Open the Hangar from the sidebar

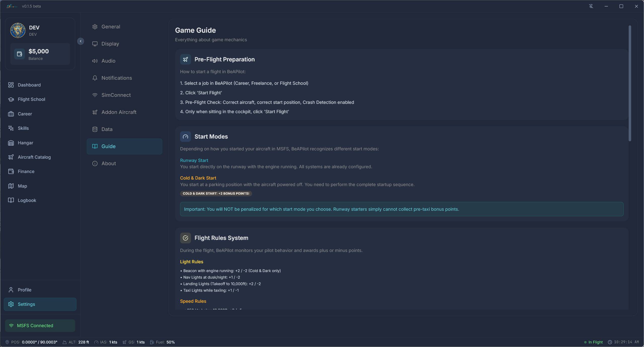[25, 143]
